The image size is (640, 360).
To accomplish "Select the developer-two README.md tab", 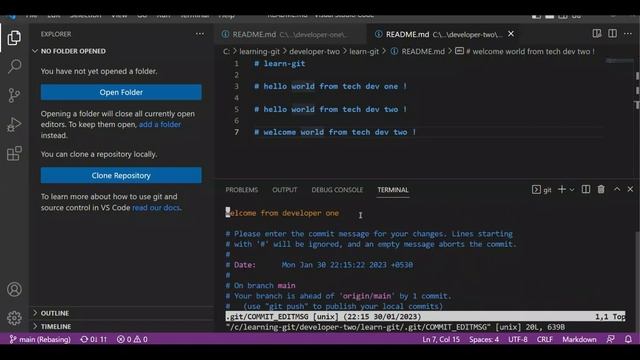I will click(x=443, y=34).
